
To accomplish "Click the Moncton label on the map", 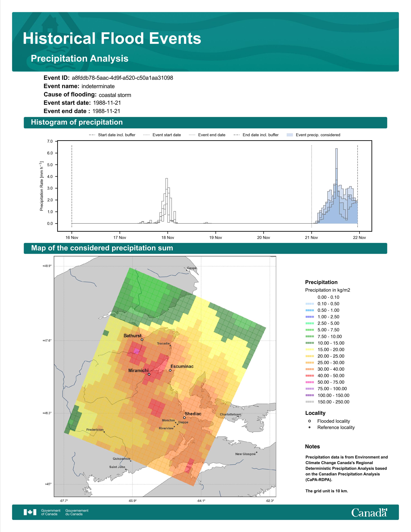I will coord(168,420).
